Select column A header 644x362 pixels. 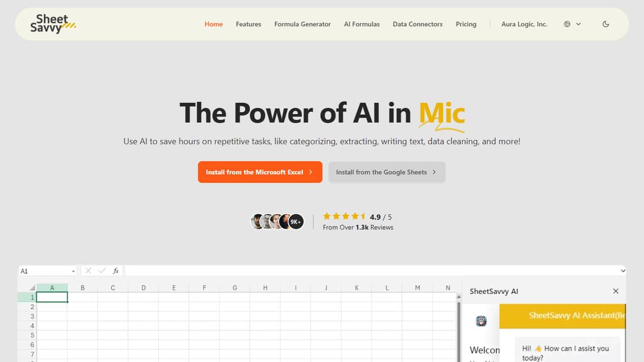[x=52, y=288]
